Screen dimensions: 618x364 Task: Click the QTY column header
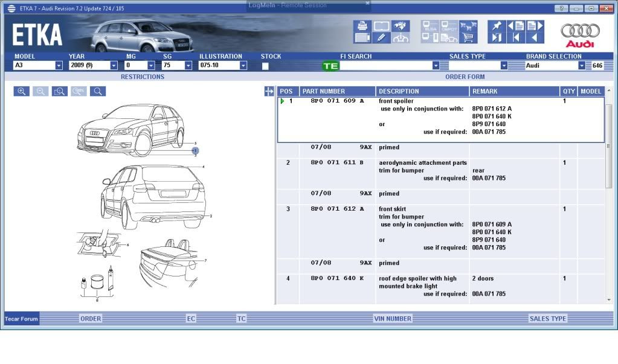[x=568, y=91]
